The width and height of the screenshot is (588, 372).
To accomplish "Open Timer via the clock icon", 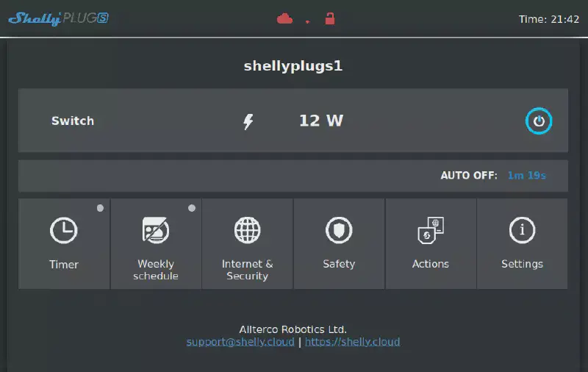I will click(x=64, y=231).
